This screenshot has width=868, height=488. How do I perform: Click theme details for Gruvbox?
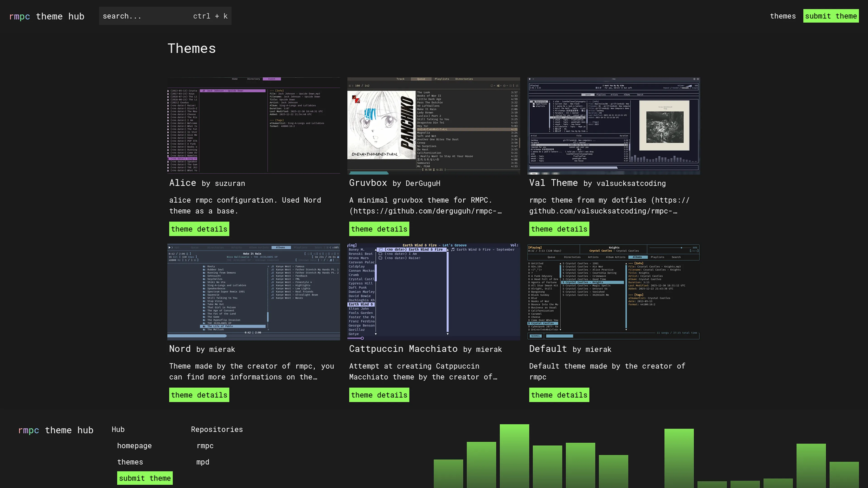[379, 229]
